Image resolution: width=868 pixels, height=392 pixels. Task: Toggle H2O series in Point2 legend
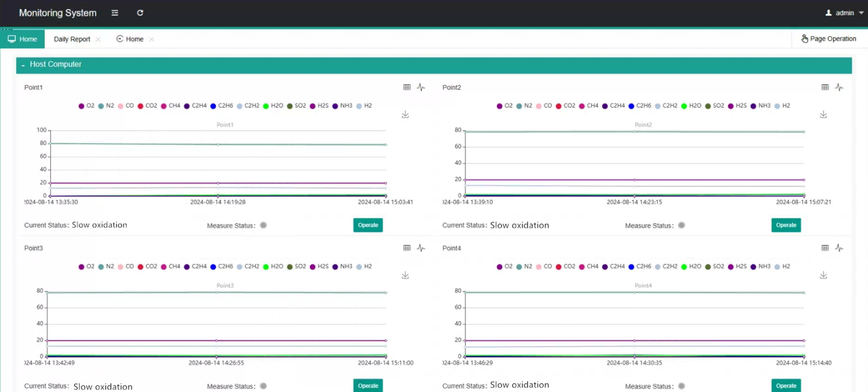tap(690, 106)
